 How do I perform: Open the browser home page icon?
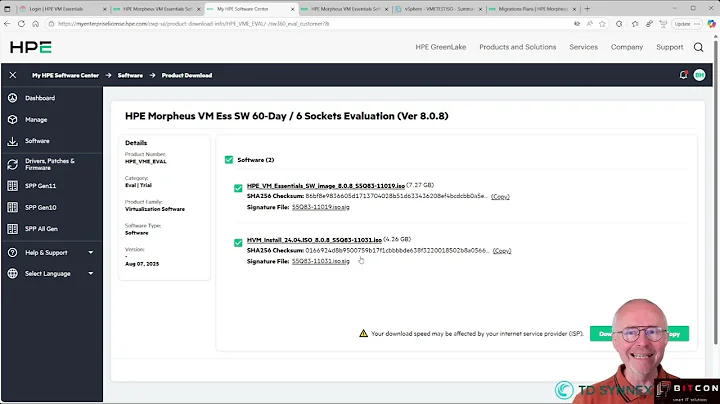click(x=35, y=24)
